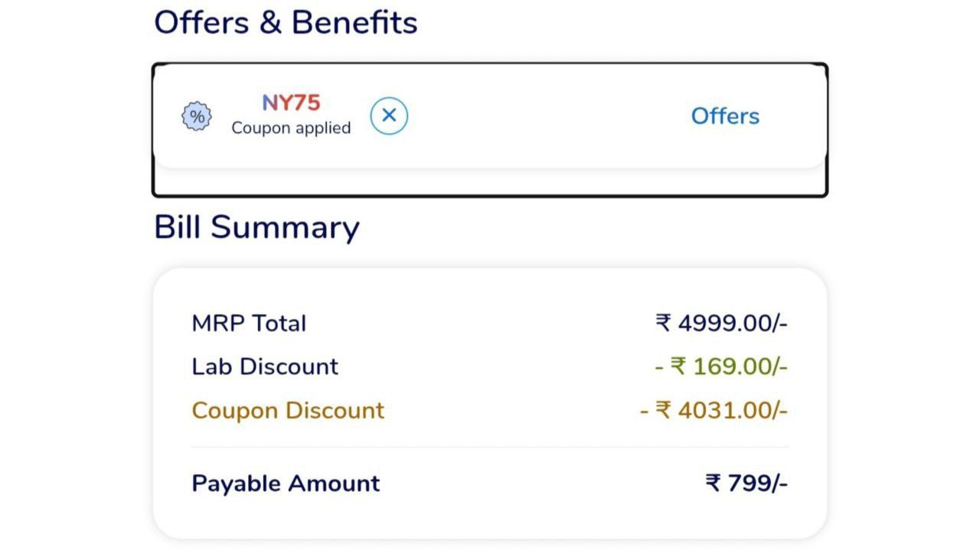Click the ₹ 4999.00 MRP amount
The image size is (980, 550).
721,323
